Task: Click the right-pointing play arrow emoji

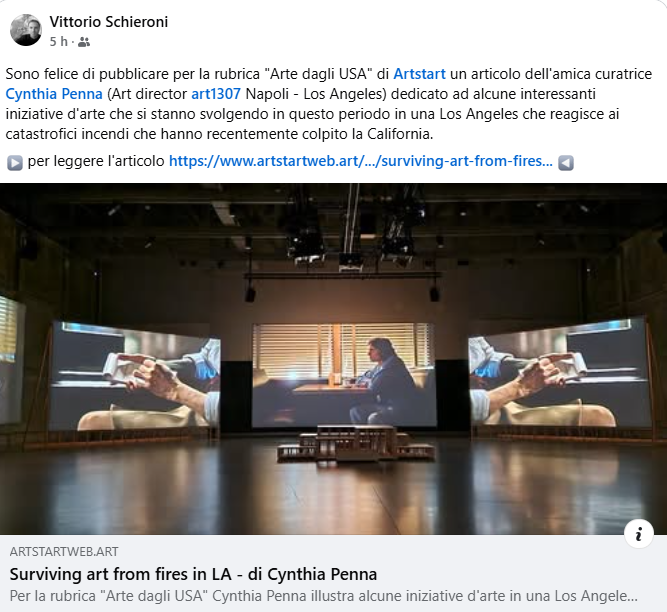Action: click(14, 162)
